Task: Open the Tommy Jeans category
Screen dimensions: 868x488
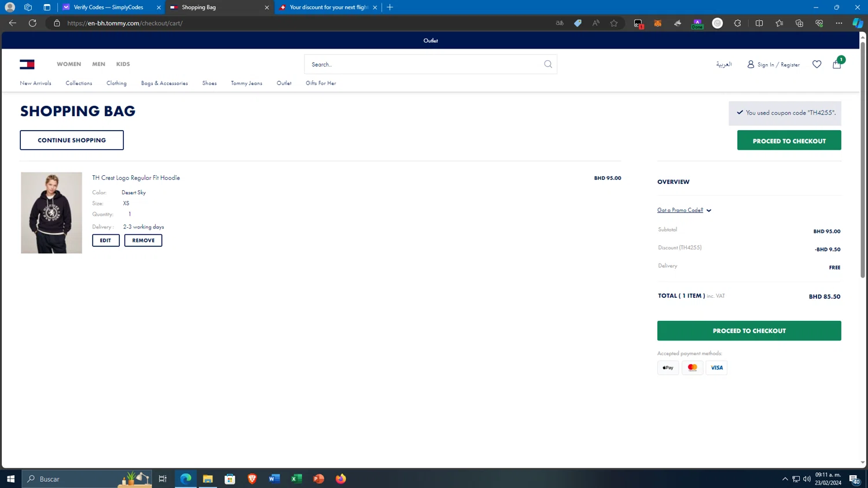Action: 247,83
